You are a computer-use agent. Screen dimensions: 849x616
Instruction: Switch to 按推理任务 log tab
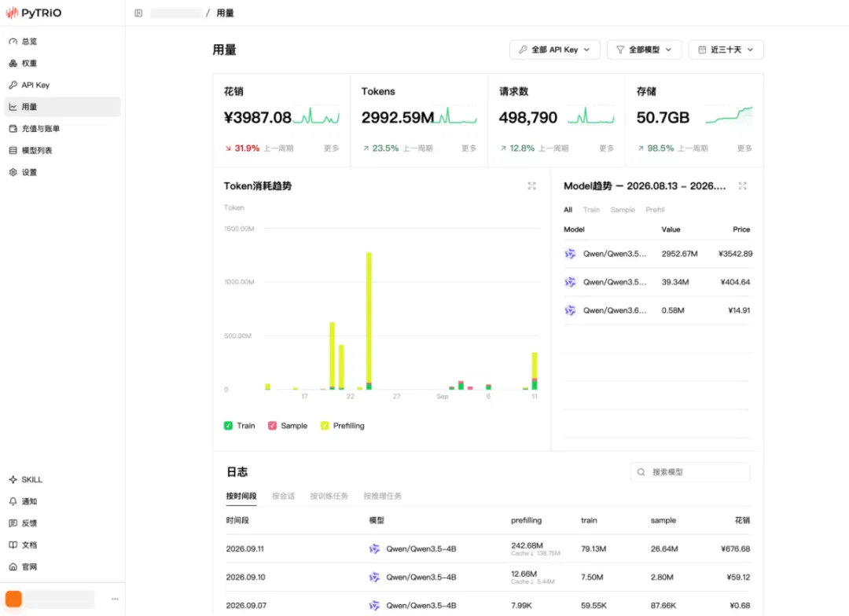[382, 496]
